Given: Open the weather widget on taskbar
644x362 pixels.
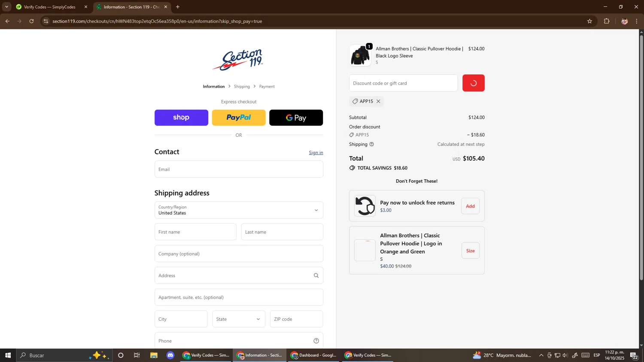Looking at the screenshot, I should coord(502,355).
